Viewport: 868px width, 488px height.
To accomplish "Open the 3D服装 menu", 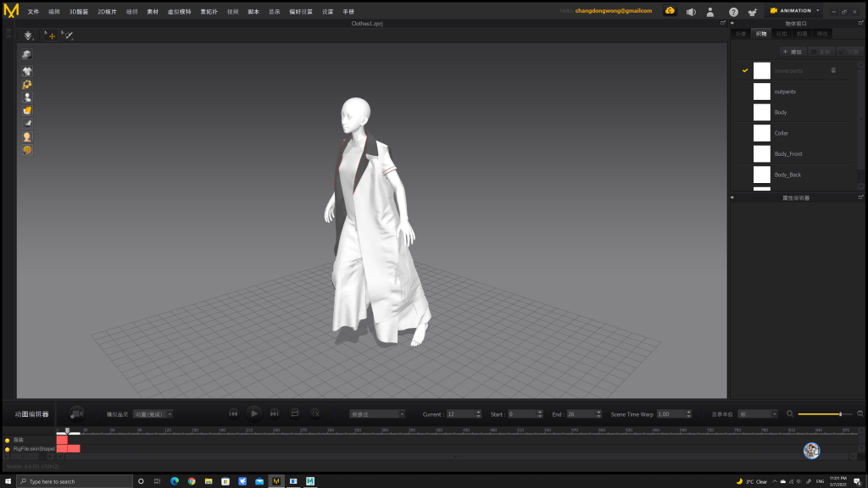I will [x=79, y=12].
